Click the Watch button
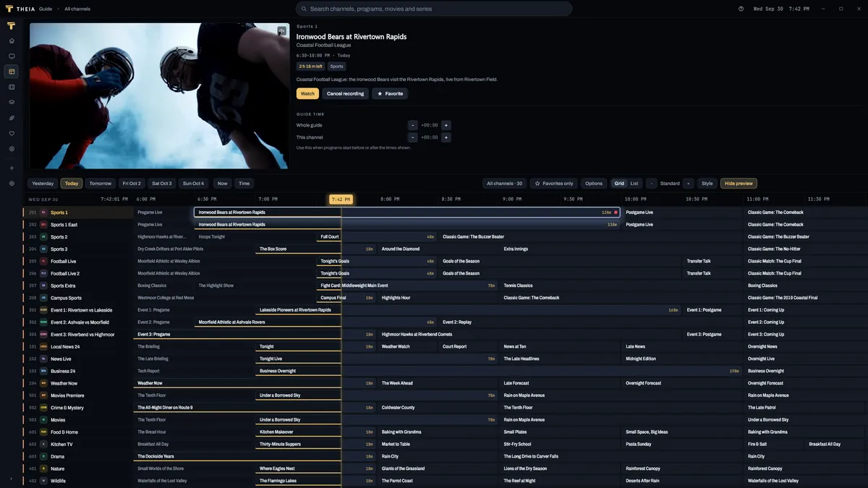The image size is (868, 488). [307, 94]
